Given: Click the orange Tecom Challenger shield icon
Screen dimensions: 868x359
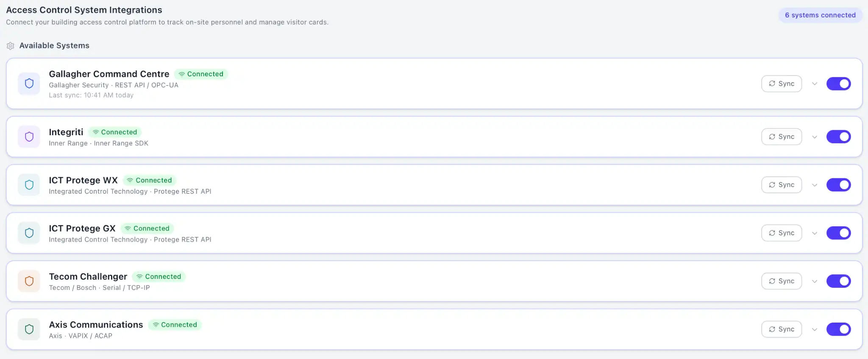Looking at the screenshot, I should tap(29, 281).
